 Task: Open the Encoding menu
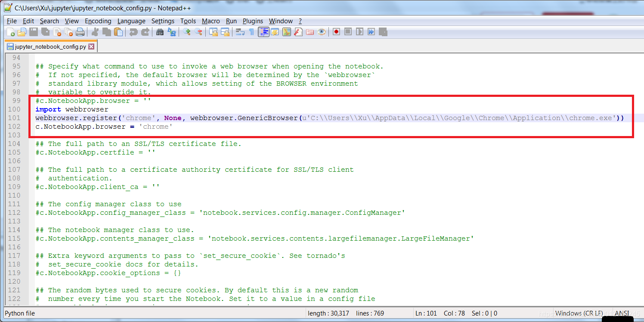click(x=98, y=21)
